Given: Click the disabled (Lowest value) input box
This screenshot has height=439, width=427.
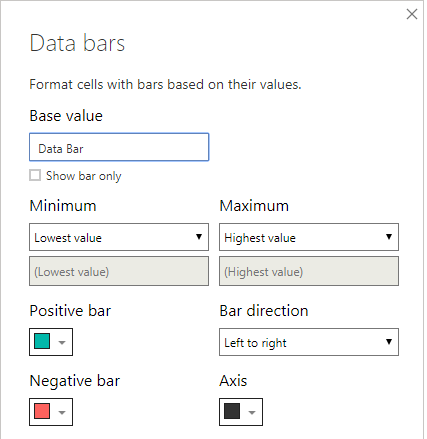Looking at the screenshot, I should pos(119,271).
